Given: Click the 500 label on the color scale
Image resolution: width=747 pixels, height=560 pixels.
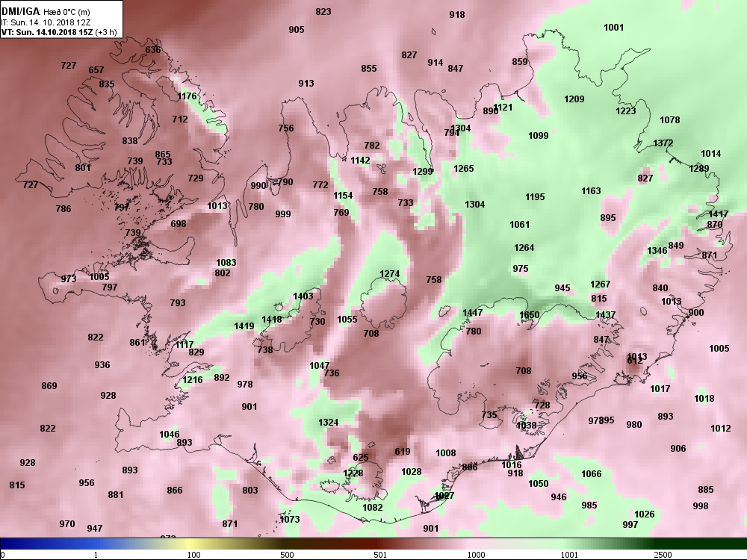Looking at the screenshot, I should (287, 555).
